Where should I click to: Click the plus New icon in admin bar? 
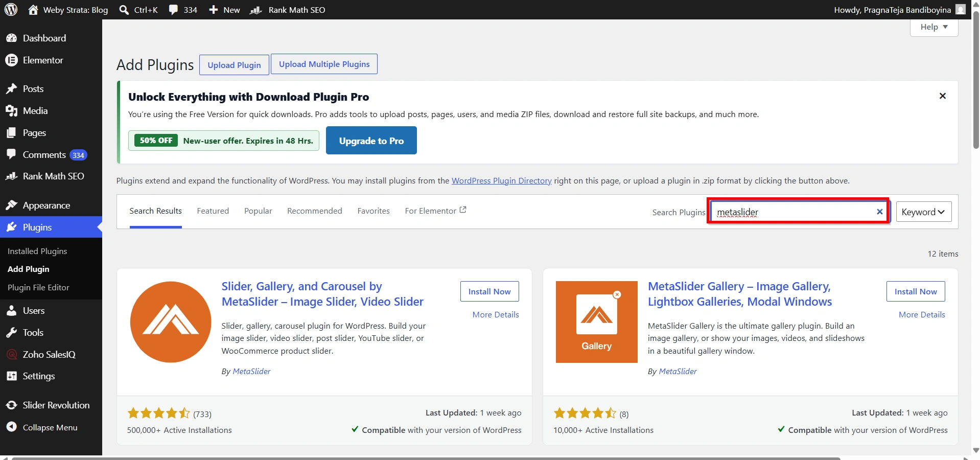(x=214, y=10)
